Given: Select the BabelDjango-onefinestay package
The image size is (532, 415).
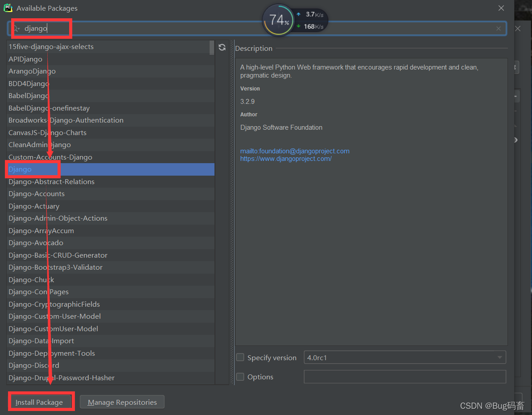Looking at the screenshot, I should pyautogui.click(x=110, y=108).
